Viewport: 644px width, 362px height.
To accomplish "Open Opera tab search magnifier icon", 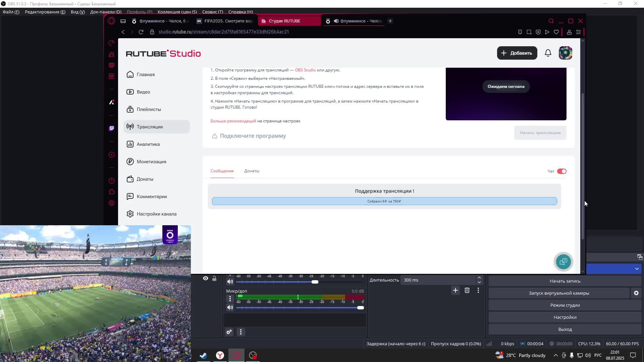I will tap(551, 21).
